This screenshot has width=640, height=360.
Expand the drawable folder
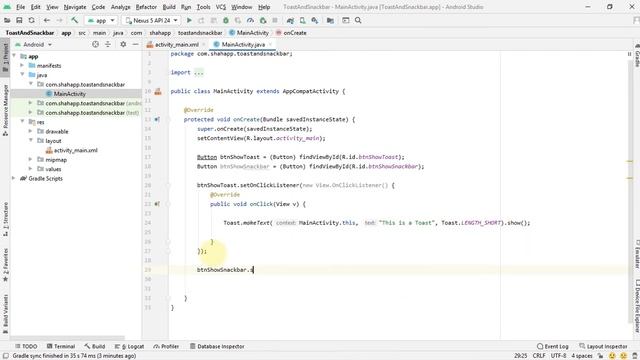31,131
